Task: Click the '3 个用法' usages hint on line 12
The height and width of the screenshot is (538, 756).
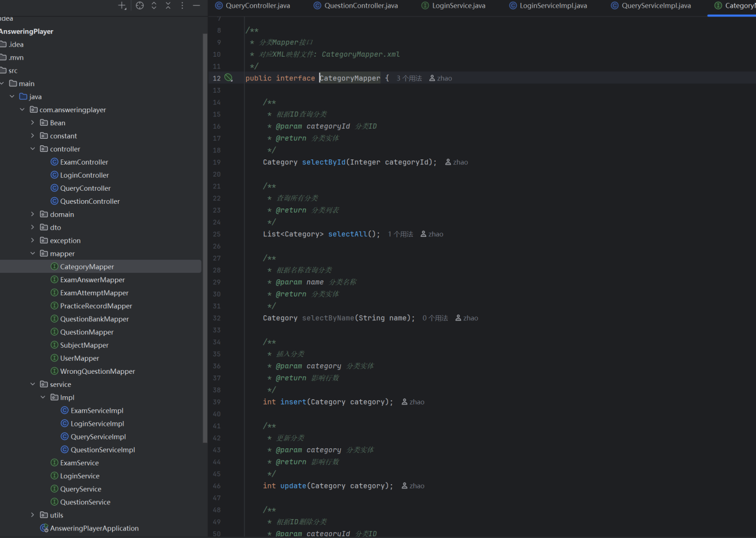Action: [409, 78]
